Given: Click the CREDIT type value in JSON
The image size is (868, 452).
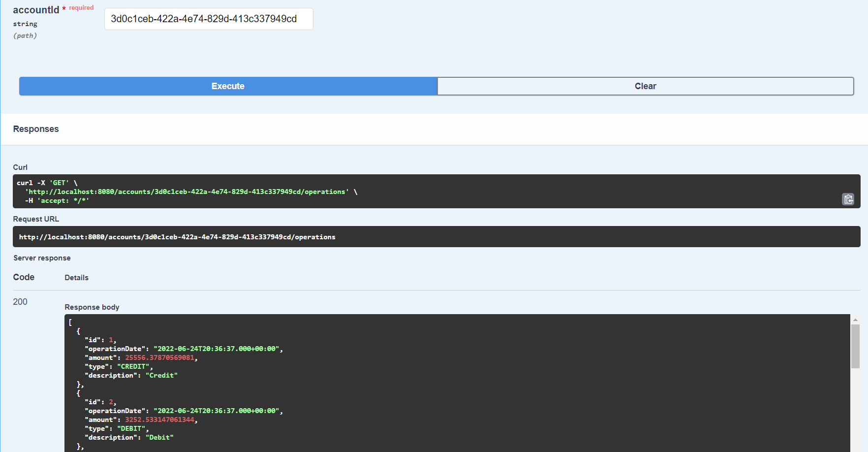Looking at the screenshot, I should click(x=133, y=366).
